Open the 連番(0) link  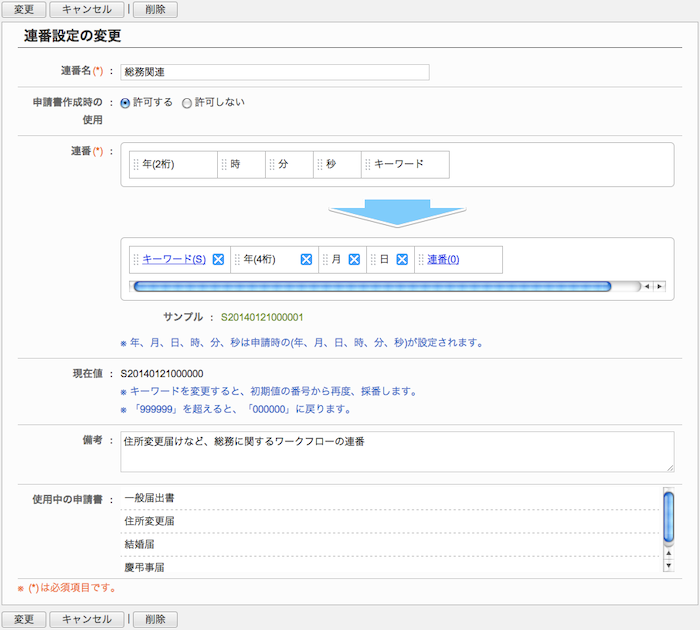pos(443,259)
